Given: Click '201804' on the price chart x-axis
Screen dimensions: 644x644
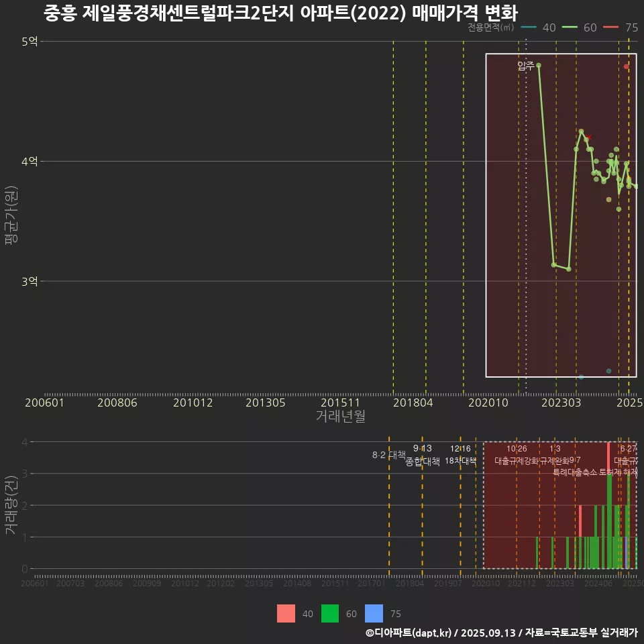Looking at the screenshot, I should point(413,402).
